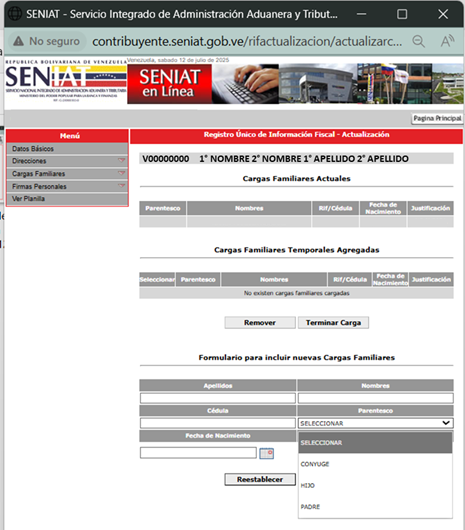Click the Read Aloud icon in address bar
This screenshot has height=530, width=465.
point(447,41)
